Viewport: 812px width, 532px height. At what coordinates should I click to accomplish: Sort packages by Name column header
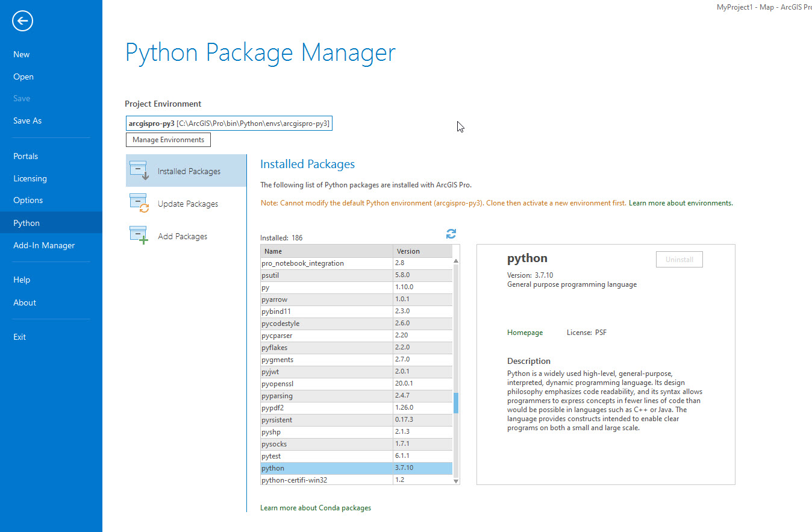[x=326, y=251]
